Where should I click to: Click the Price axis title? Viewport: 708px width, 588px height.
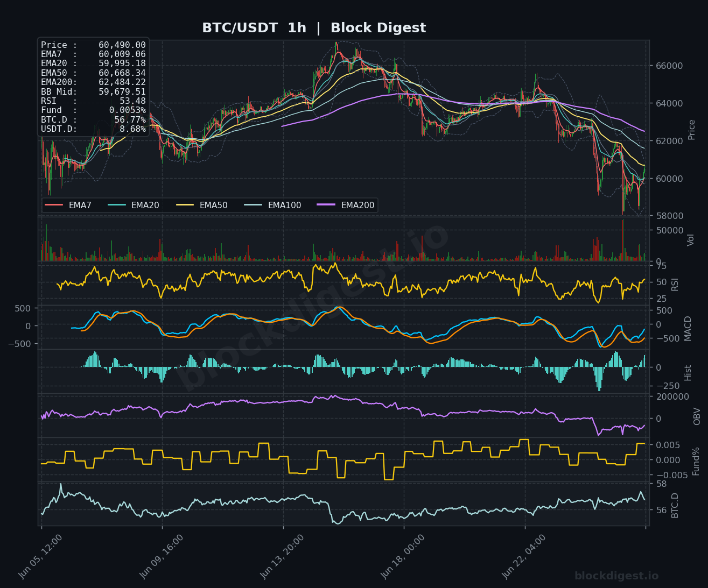[692, 130]
